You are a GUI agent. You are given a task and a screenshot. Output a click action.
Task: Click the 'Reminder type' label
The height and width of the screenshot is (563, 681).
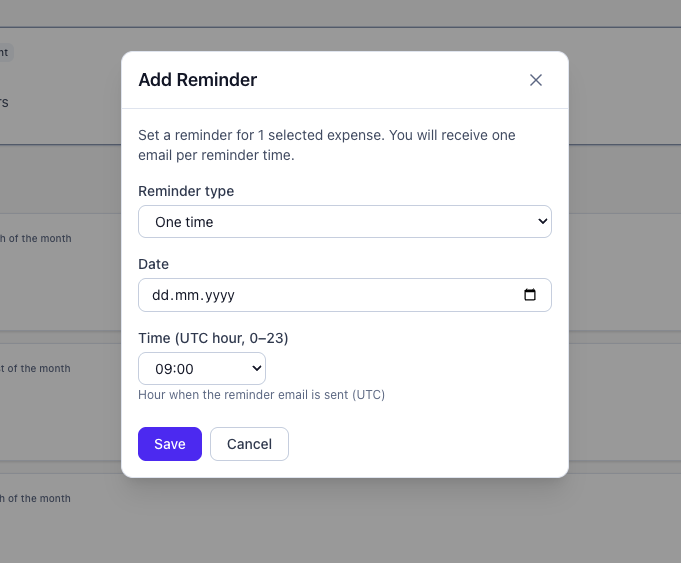[x=186, y=191]
